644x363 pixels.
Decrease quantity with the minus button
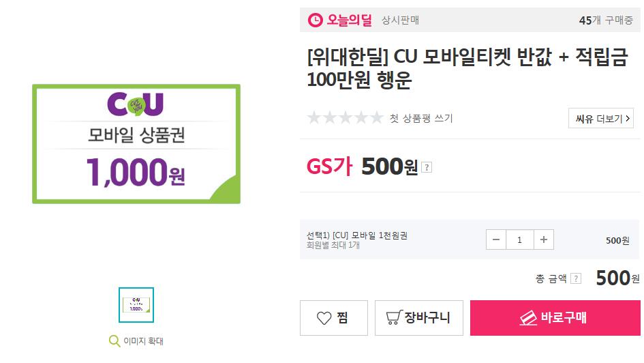pos(496,239)
